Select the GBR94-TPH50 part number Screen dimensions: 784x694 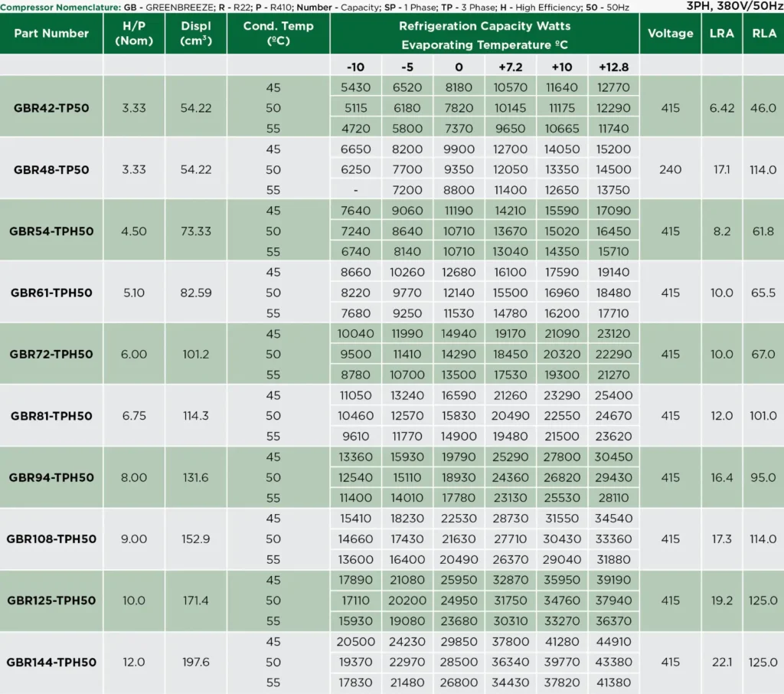[x=51, y=477]
